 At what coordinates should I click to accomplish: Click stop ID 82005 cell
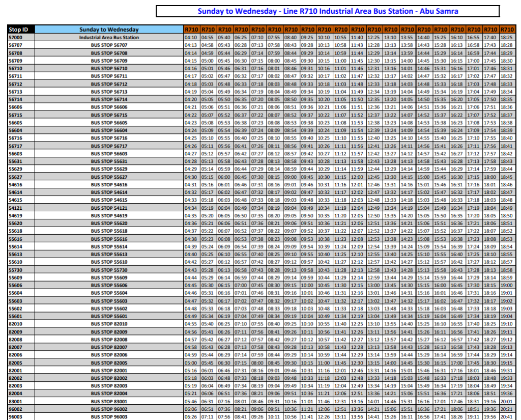coord(15,362)
